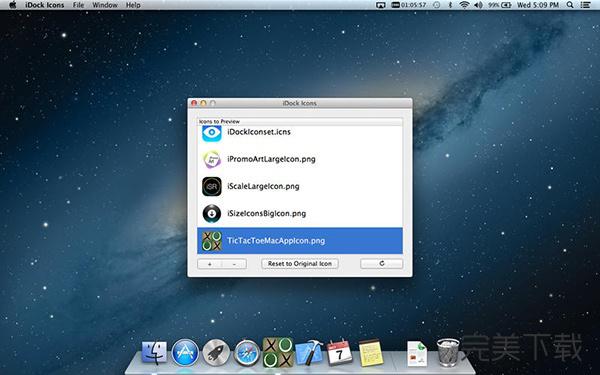600x375 pixels.
Task: Click the iScaleLargeIcon.png SR icon
Action: (212, 186)
